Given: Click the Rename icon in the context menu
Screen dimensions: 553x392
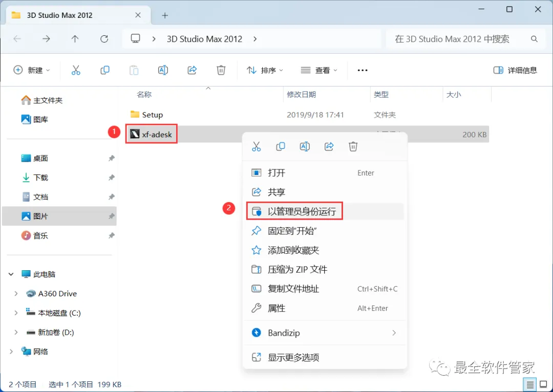Looking at the screenshot, I should pos(305,146).
